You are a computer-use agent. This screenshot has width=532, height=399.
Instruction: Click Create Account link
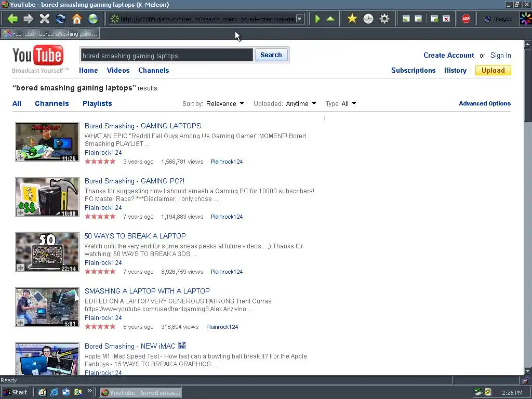[448, 55]
